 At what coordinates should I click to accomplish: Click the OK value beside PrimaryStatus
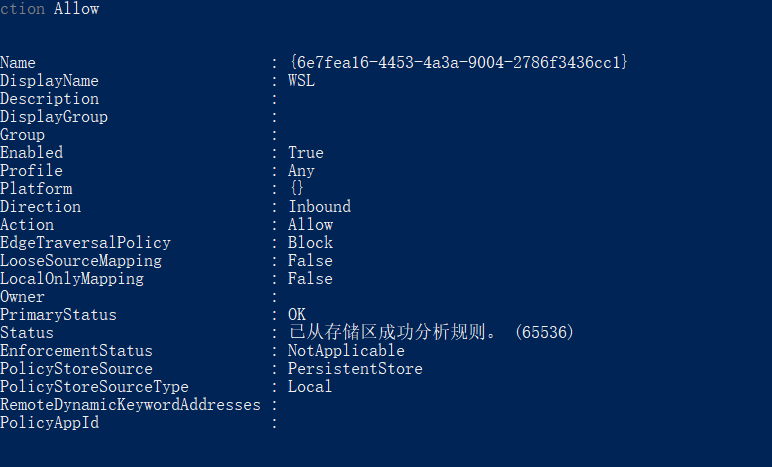pyautogui.click(x=297, y=315)
